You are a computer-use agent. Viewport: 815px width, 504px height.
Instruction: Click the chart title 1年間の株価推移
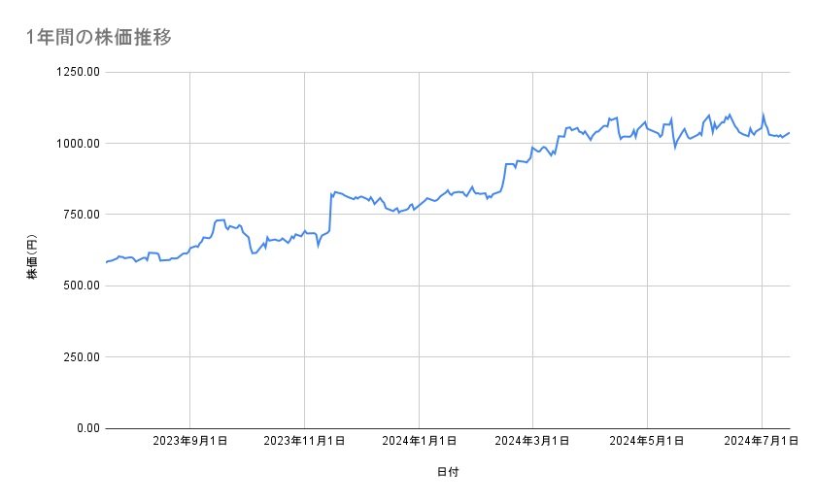coord(99,38)
